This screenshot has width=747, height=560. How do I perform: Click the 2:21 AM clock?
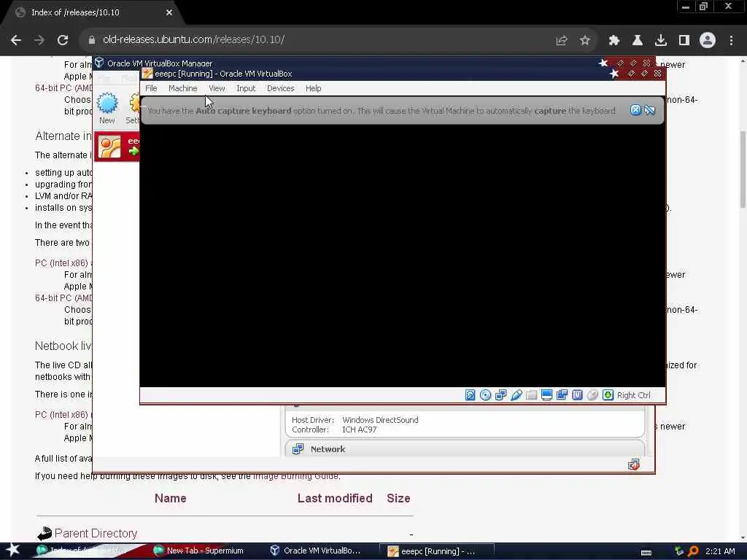point(720,551)
